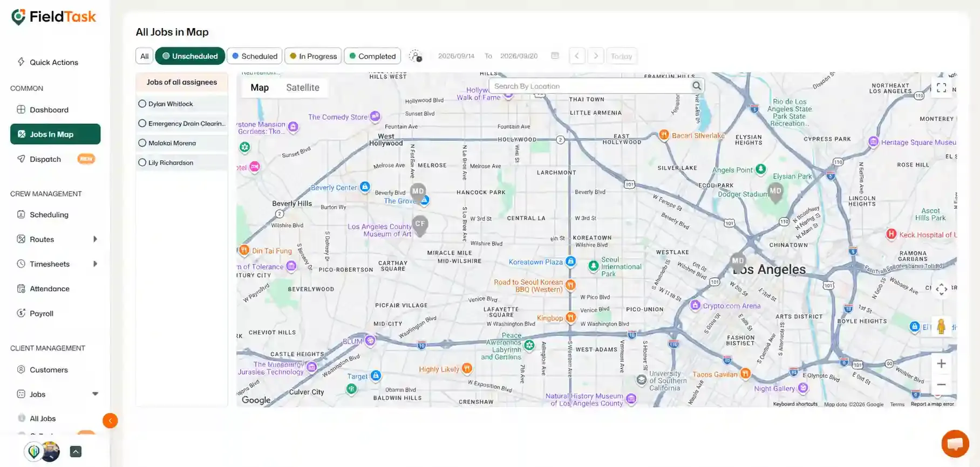Viewport: 980px width, 467px height.
Task: Toggle the Unscheduled status filter
Action: [x=190, y=56]
